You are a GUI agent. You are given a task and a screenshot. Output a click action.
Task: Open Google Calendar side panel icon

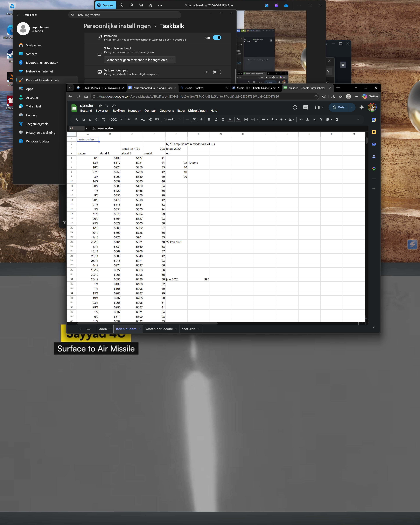374,120
